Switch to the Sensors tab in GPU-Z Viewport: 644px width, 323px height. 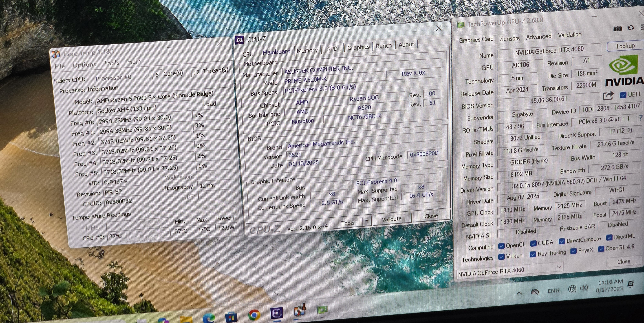point(510,38)
